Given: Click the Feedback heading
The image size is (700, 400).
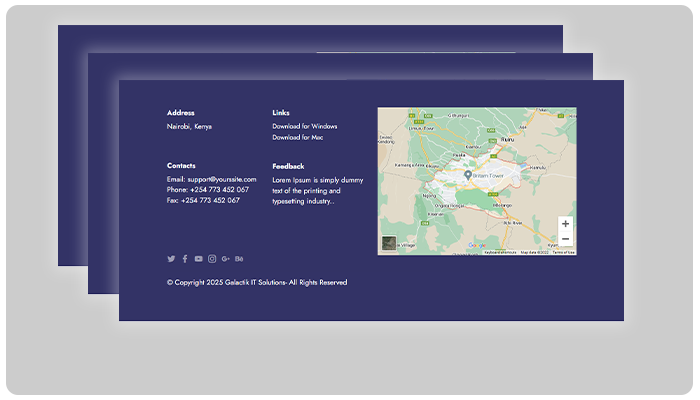Looking at the screenshot, I should (x=288, y=167).
